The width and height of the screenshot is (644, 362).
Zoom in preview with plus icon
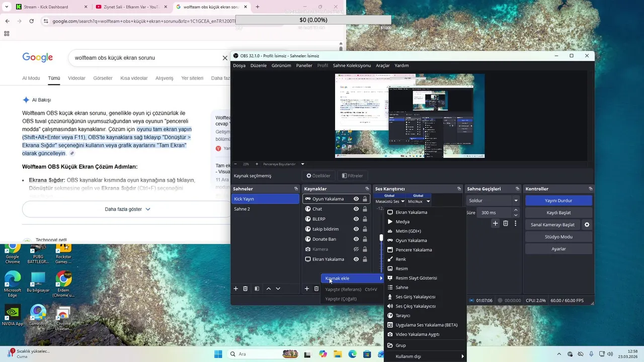(257, 164)
